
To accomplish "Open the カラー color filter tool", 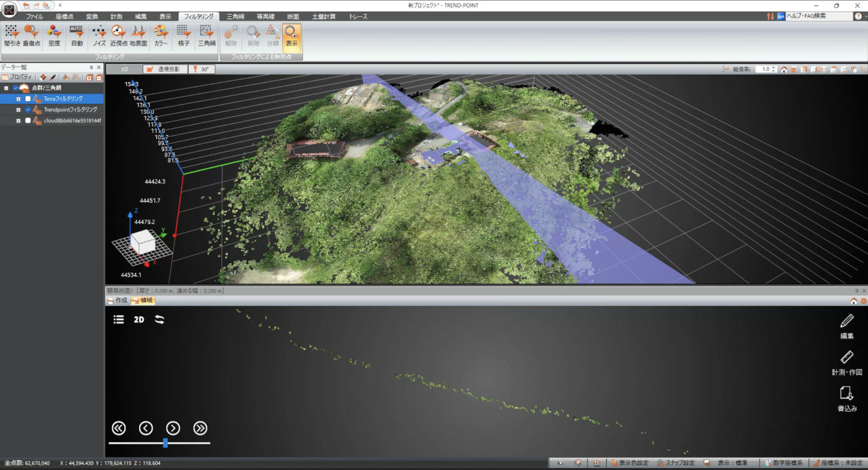I will pyautogui.click(x=161, y=35).
